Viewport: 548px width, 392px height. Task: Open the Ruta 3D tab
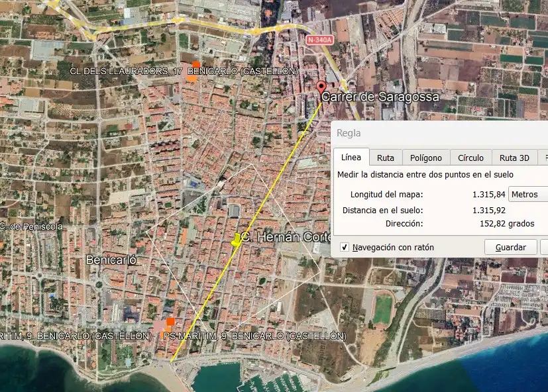point(514,158)
